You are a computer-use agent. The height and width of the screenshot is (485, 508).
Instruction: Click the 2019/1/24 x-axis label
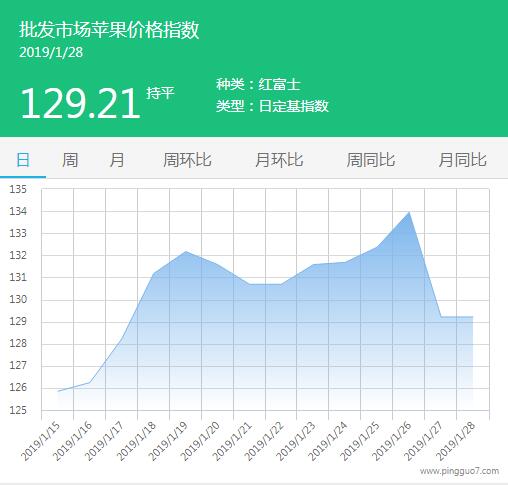click(x=328, y=441)
